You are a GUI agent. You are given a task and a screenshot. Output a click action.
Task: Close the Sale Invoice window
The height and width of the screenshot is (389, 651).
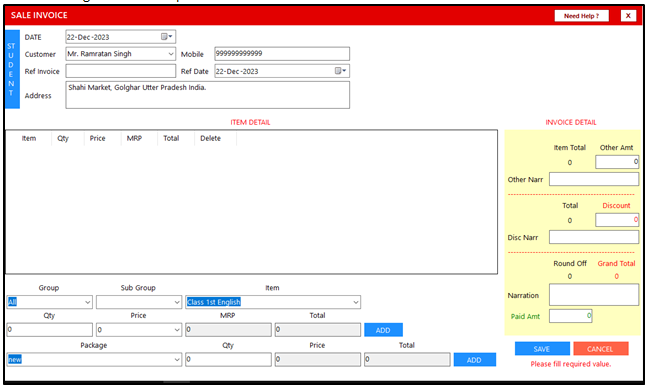tap(628, 16)
